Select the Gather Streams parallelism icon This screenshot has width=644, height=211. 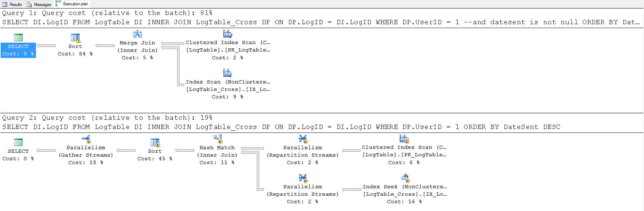[x=86, y=139]
